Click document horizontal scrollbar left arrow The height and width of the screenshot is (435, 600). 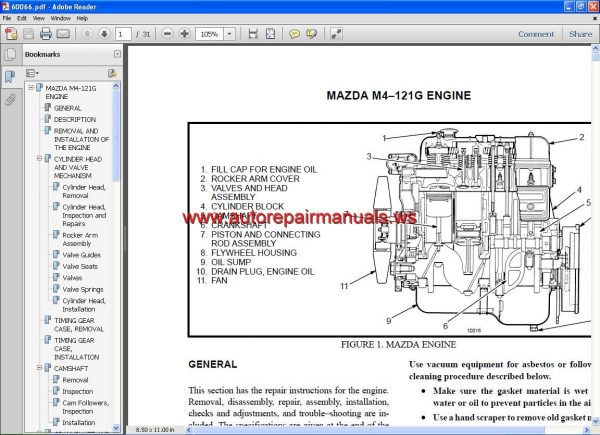pyautogui.click(x=189, y=430)
